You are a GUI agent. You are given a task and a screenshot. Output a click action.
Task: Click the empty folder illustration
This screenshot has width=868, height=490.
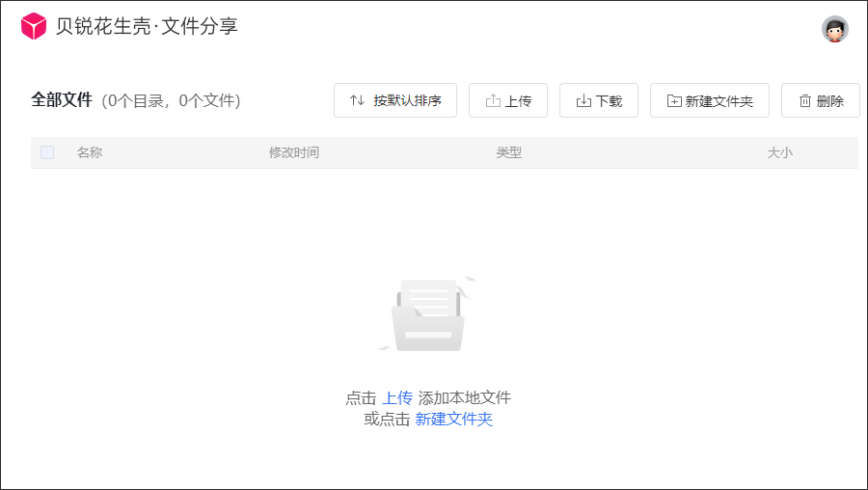click(427, 313)
